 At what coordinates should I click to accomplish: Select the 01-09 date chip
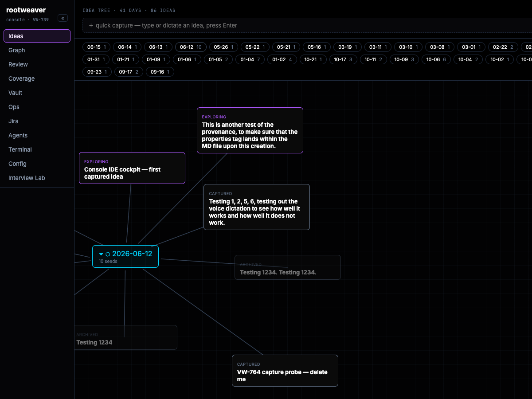tap(156, 59)
